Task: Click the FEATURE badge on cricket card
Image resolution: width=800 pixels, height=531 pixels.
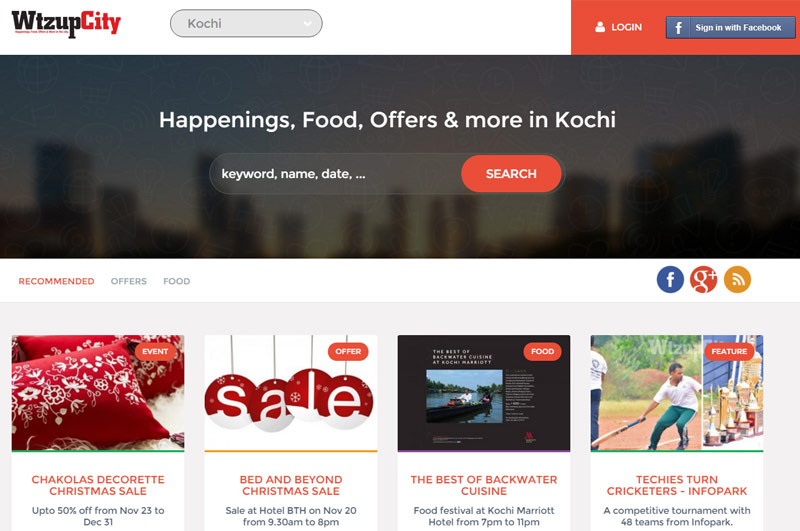Action: 729,351
